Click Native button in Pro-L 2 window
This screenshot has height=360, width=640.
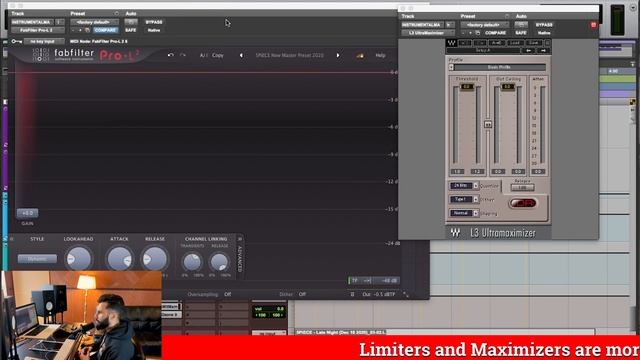[154, 30]
